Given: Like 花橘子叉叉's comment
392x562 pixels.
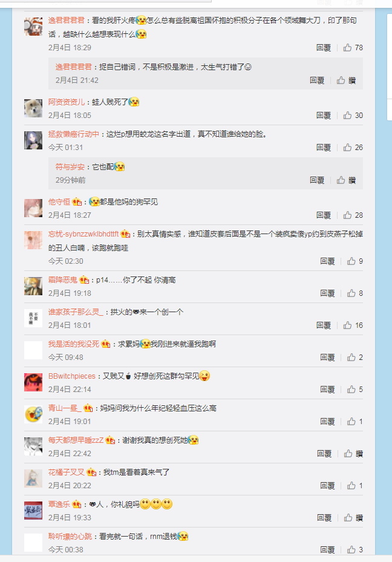Looking at the screenshot, I should 351,485.
